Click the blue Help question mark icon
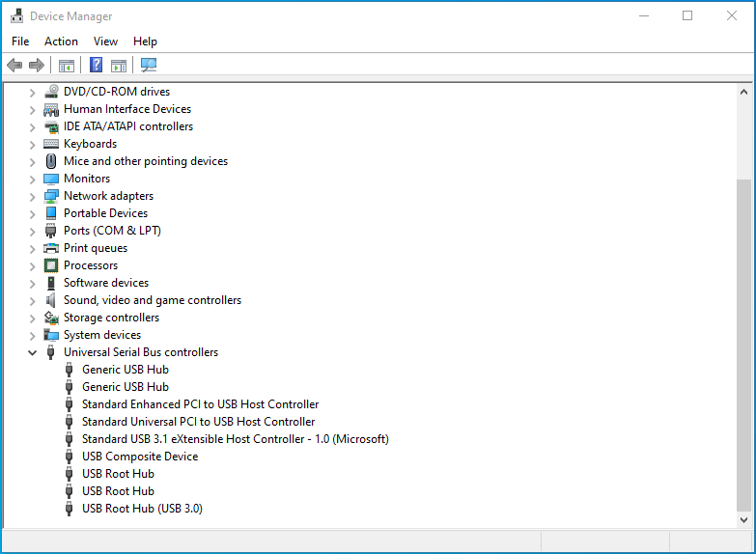The height and width of the screenshot is (554, 756). tap(96, 66)
